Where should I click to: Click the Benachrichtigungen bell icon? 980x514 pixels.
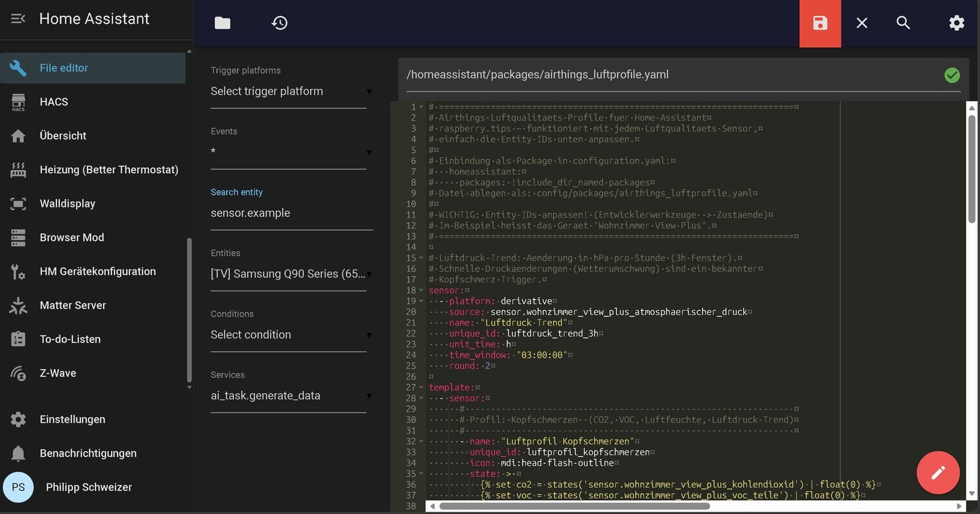tap(18, 453)
